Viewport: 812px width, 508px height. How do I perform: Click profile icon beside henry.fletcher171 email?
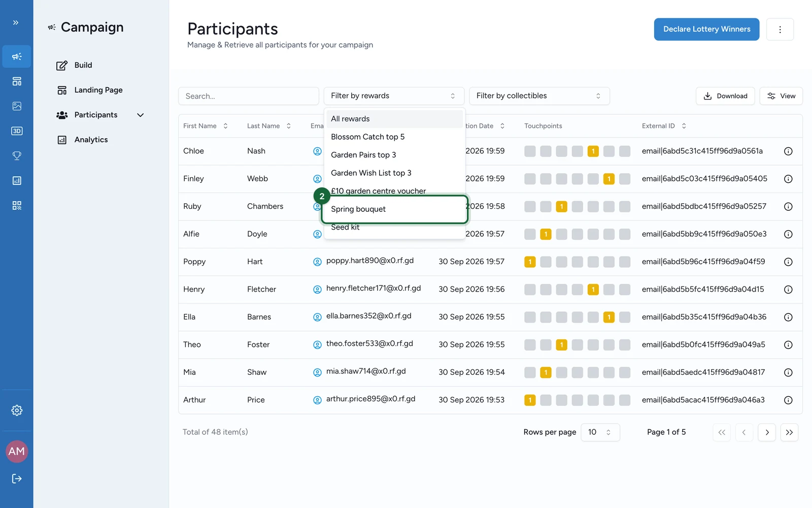[317, 290]
